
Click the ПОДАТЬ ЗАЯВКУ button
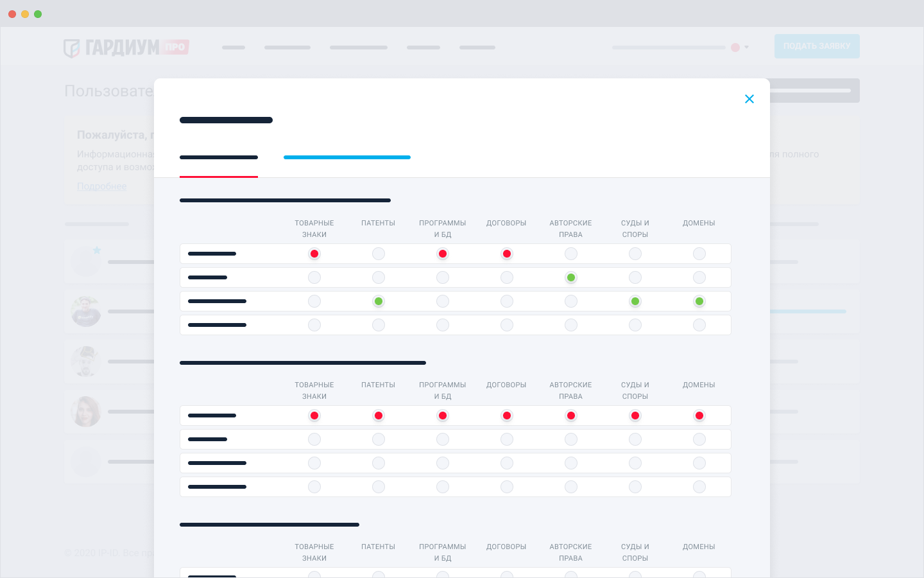(x=817, y=46)
